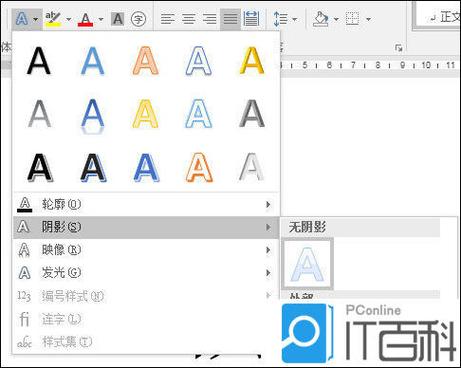The height and width of the screenshot is (368, 461).
Task: Toggle justify alignment
Action: [x=230, y=19]
